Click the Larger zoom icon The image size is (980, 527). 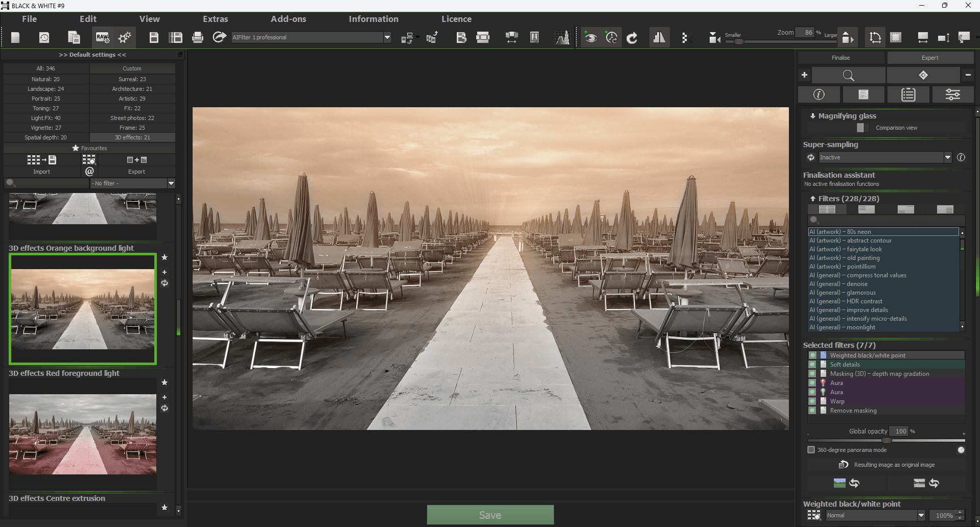(x=848, y=37)
